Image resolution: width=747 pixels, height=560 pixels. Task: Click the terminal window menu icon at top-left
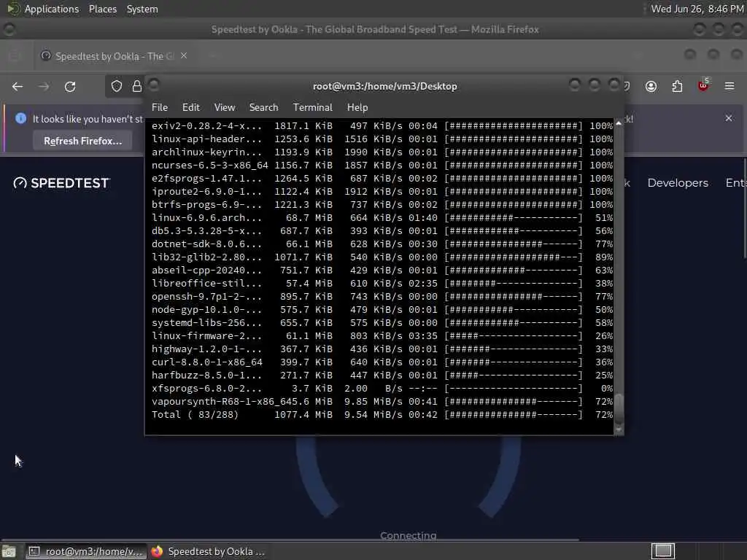(x=153, y=85)
